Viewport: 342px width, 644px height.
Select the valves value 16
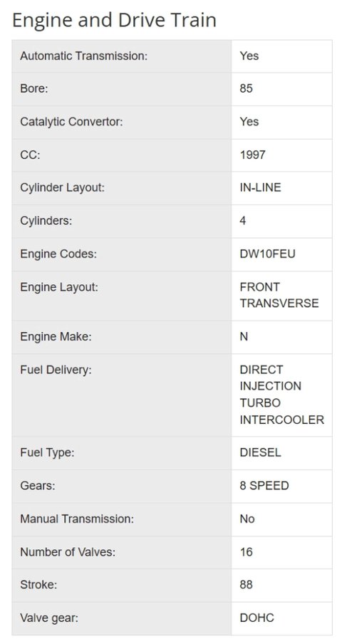tap(246, 552)
